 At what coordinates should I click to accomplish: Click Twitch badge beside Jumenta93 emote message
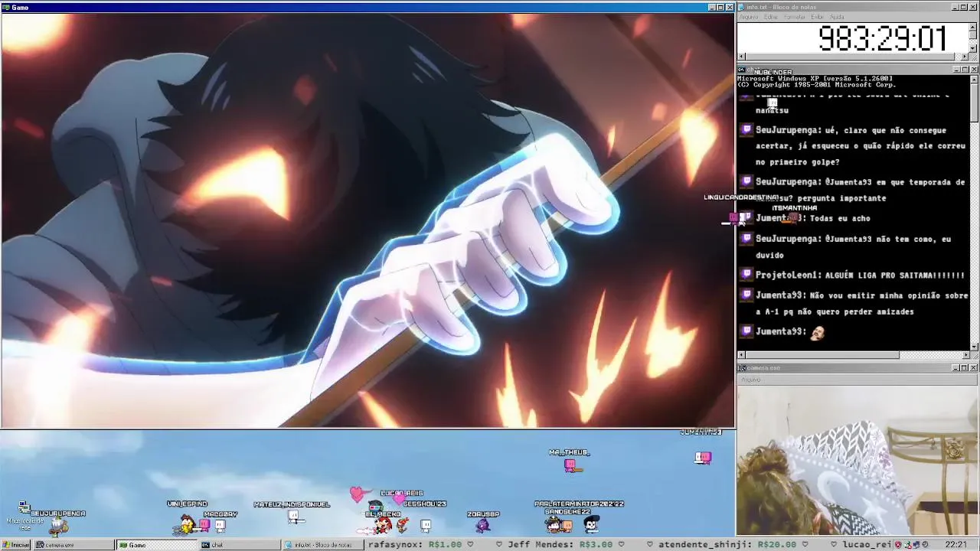(x=746, y=331)
